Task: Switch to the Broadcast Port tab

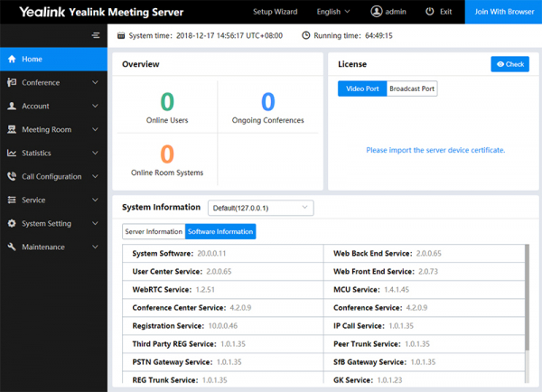Action: click(412, 89)
